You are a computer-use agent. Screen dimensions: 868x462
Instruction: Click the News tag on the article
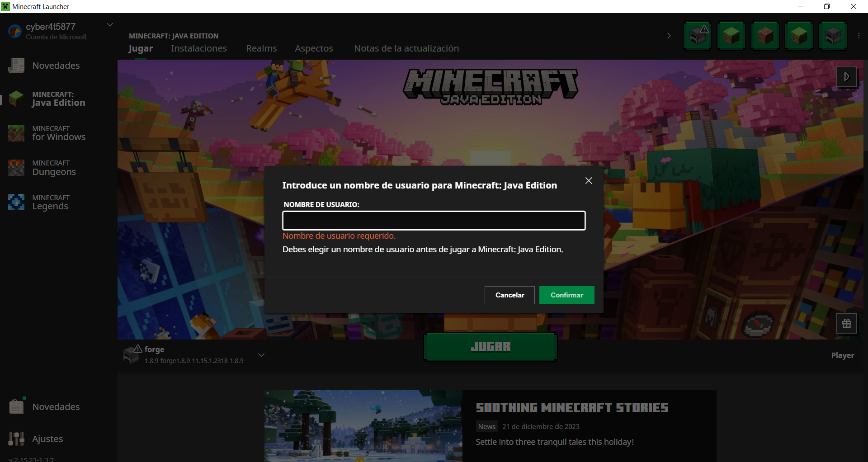487,426
